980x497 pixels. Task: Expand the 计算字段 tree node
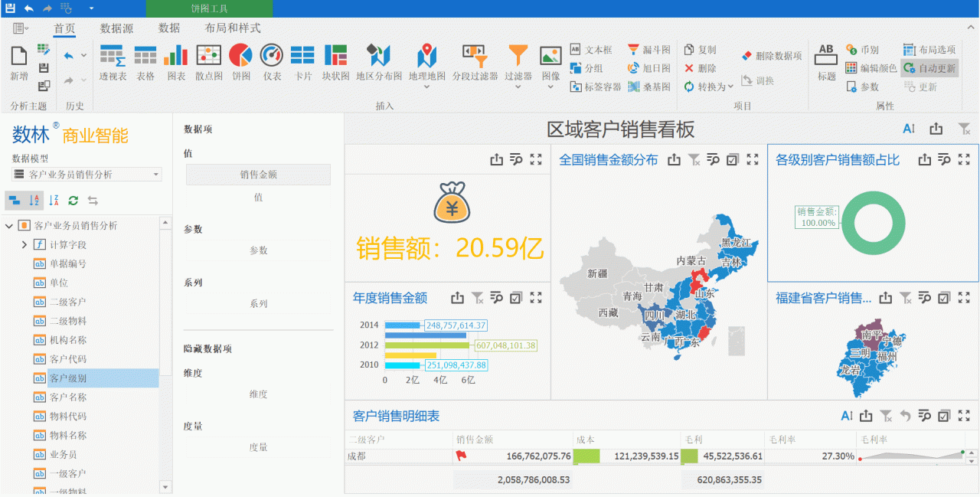(x=24, y=245)
